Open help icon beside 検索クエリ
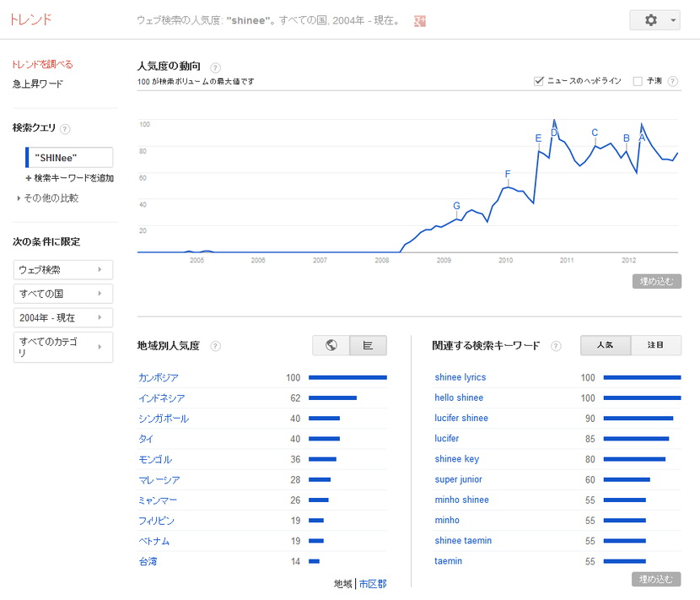 [65, 129]
